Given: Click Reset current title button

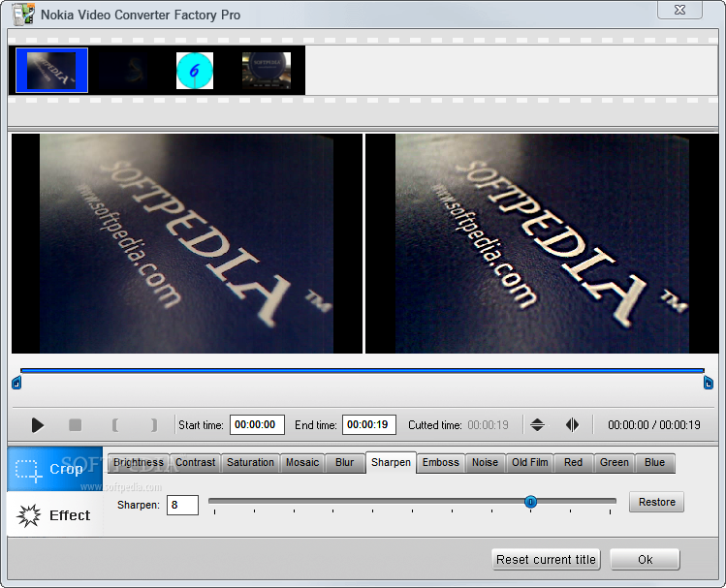Looking at the screenshot, I should coord(546,560).
